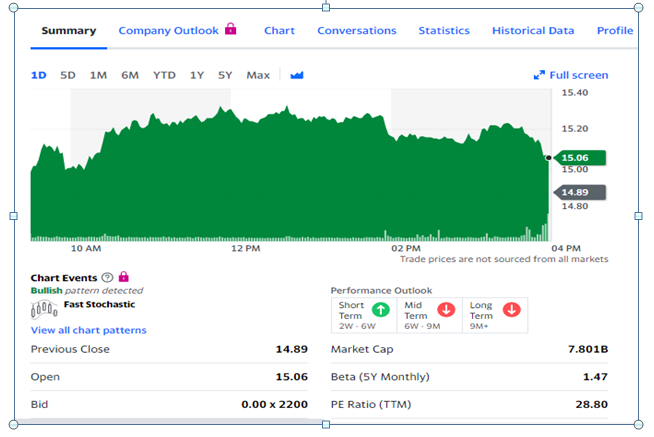Switch to the Historical Data tab
The image size is (654, 437).
533,30
